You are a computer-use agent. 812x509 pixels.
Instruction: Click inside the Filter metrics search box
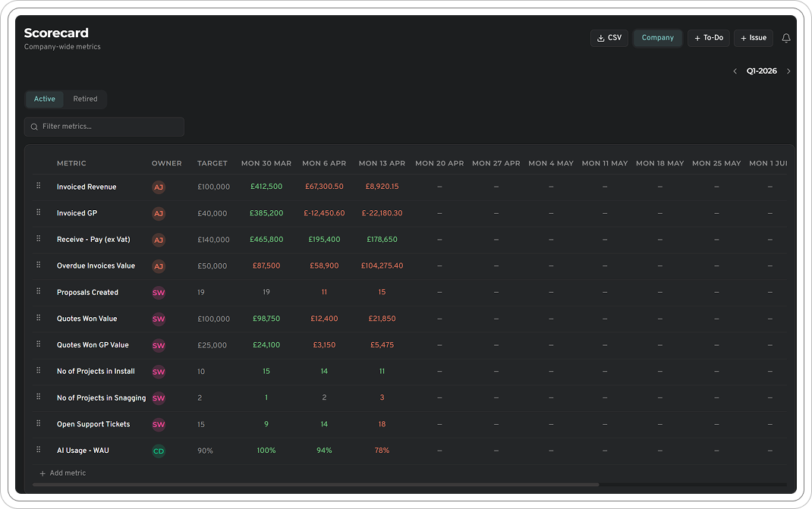point(104,127)
